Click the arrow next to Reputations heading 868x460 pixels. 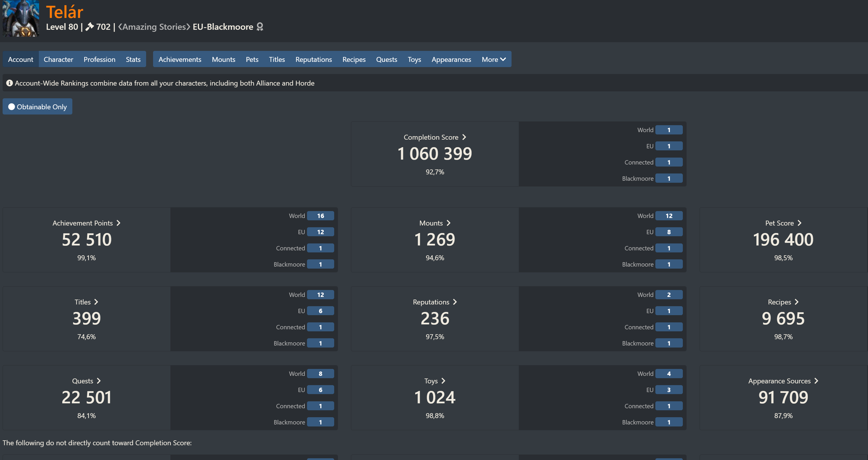(x=455, y=302)
